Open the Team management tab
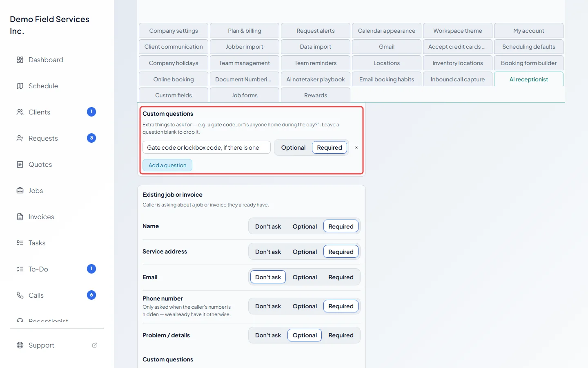Image resolution: width=588 pixels, height=368 pixels. tap(245, 63)
